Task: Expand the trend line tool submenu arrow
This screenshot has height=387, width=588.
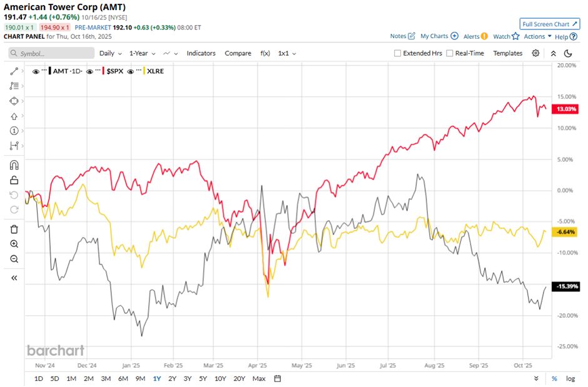Action: point(23,71)
